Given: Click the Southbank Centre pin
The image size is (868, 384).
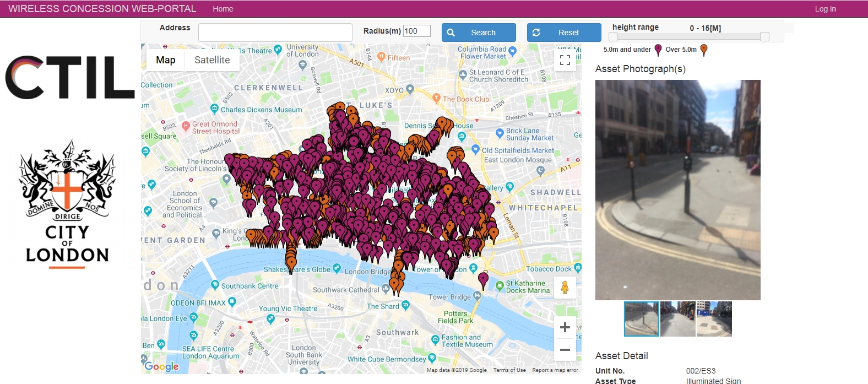Looking at the screenshot, I should click(x=215, y=285).
